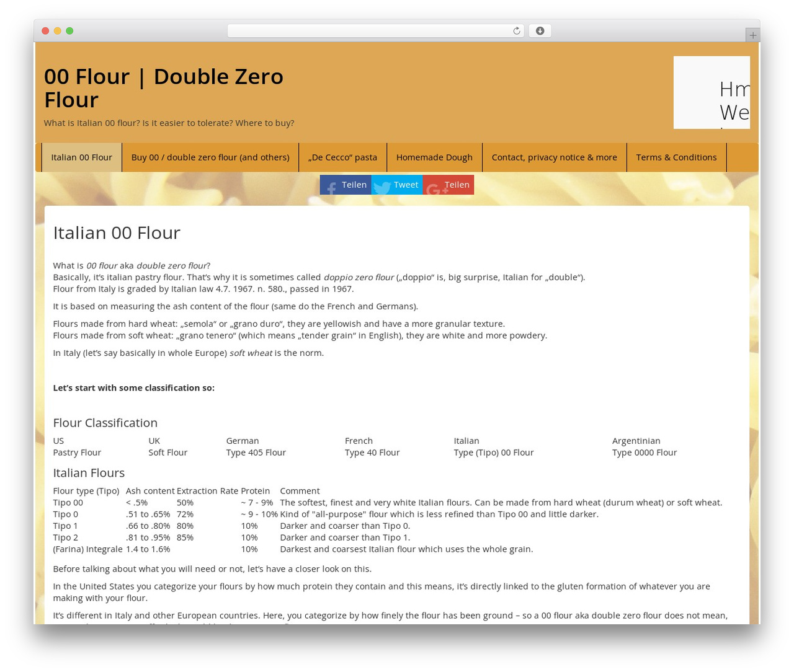Image resolution: width=794 pixels, height=672 pixels.
Task: Click the site title 00 Flour | Double Zero Flour
Action: point(164,88)
